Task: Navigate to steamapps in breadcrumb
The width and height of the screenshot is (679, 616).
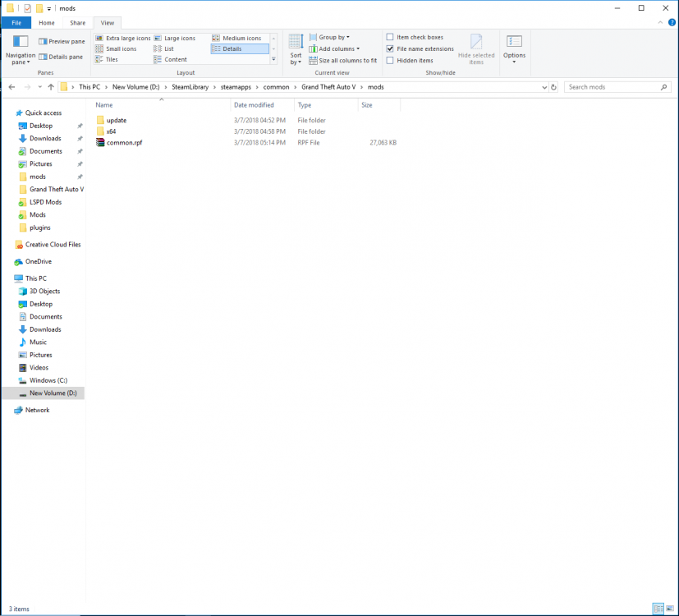Action: click(x=236, y=87)
